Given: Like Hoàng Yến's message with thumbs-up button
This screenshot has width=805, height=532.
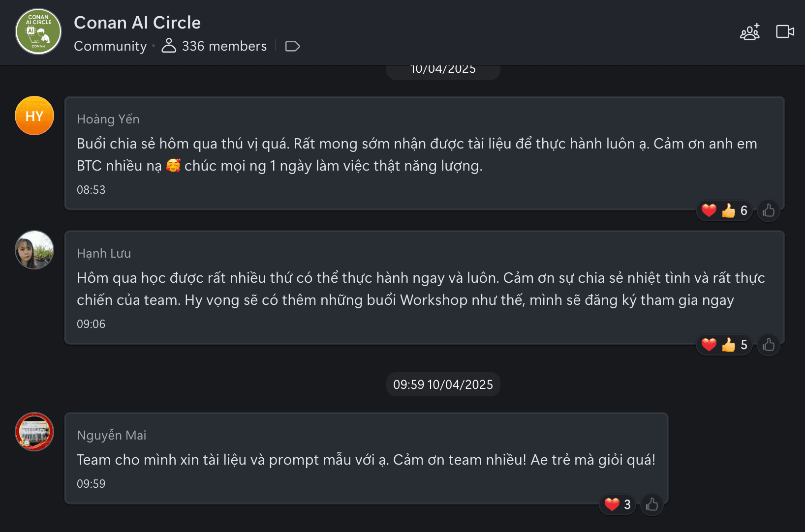Looking at the screenshot, I should pyautogui.click(x=768, y=211).
